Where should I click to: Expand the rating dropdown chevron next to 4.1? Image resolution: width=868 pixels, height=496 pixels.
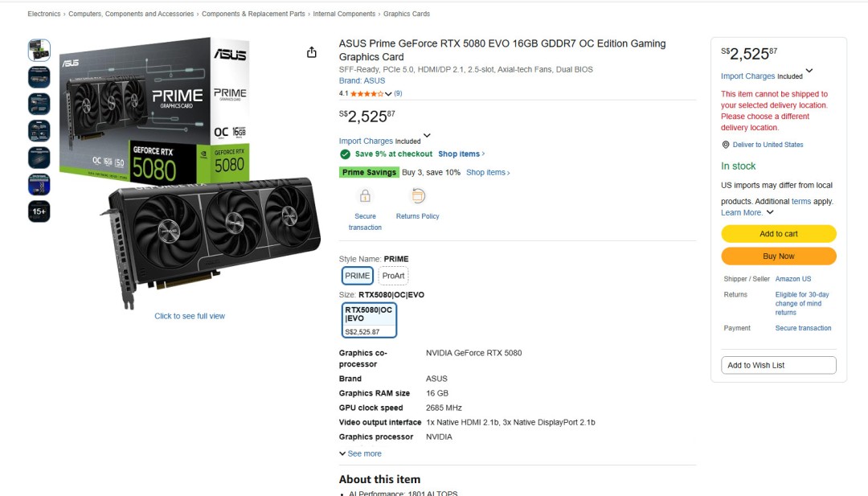[389, 93]
